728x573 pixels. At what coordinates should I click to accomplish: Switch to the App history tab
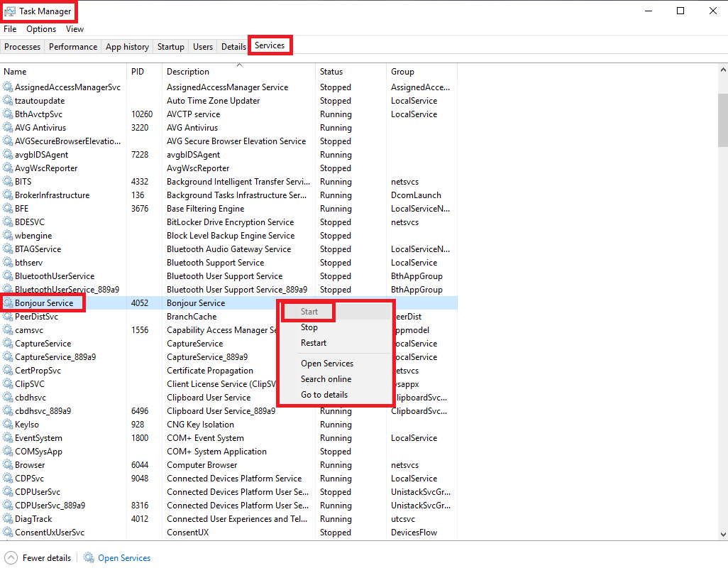(127, 46)
